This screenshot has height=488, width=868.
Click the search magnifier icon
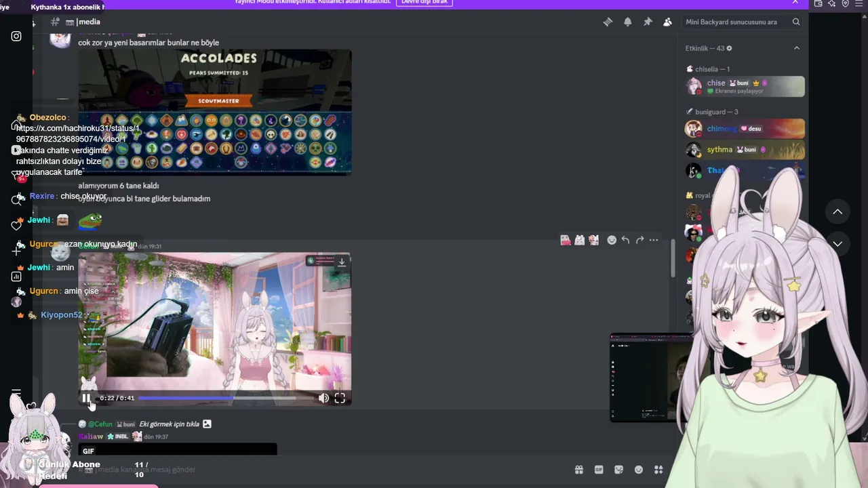(x=796, y=22)
